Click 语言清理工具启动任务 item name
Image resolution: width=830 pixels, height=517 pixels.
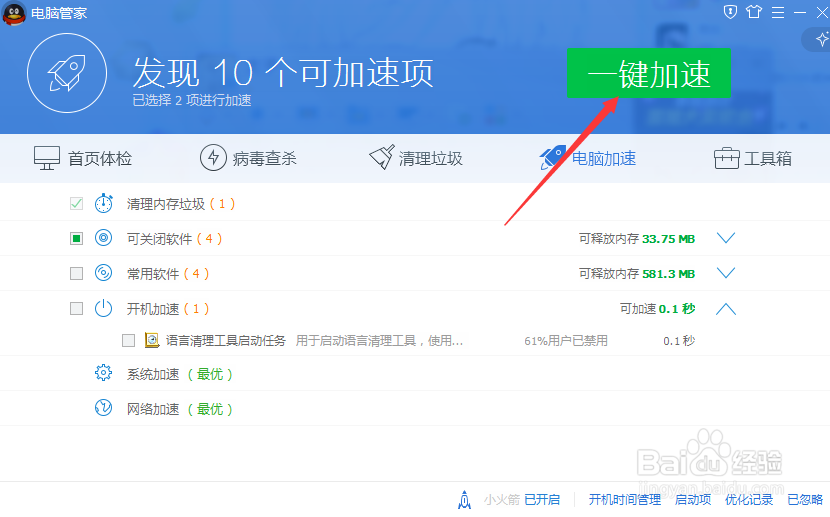pos(225,340)
